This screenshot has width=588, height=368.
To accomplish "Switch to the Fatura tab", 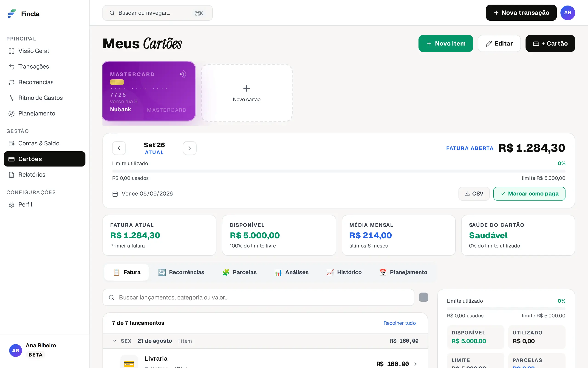I will [x=127, y=272].
